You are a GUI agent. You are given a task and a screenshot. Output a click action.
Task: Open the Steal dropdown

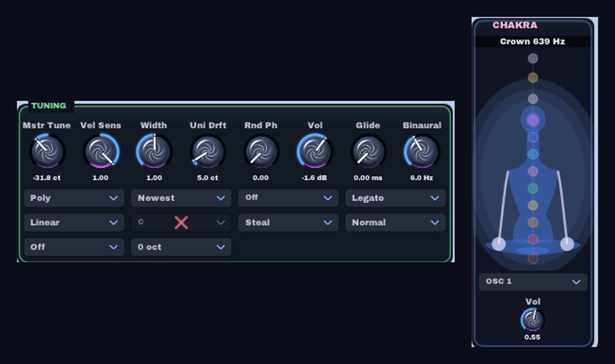(x=288, y=223)
